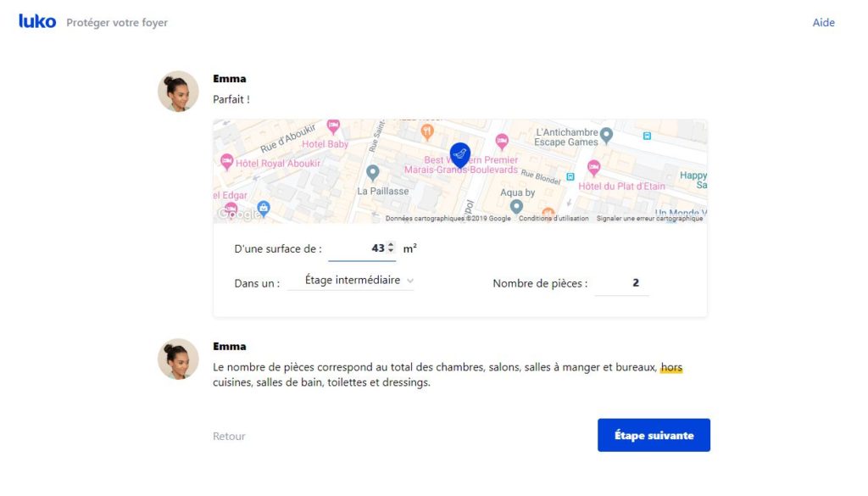This screenshot has height=496, width=868.
Task: Click Signaler une erreur cartographique link
Action: tap(649, 219)
